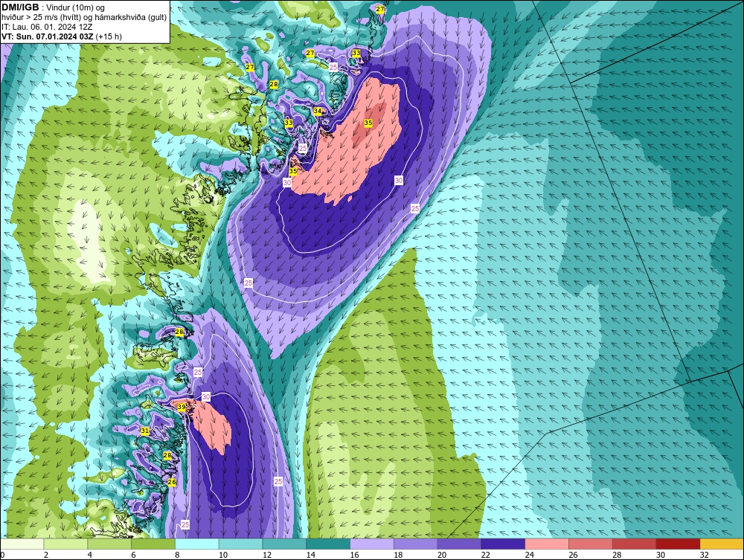Pick the 12–14 m/s teal legend swatch

tap(284, 544)
